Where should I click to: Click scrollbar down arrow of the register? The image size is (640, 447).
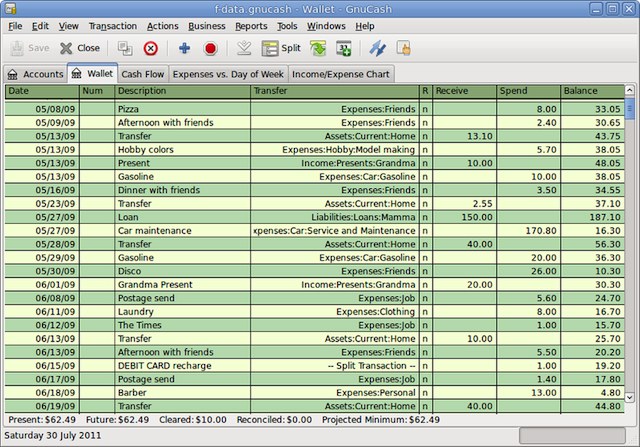click(x=629, y=397)
